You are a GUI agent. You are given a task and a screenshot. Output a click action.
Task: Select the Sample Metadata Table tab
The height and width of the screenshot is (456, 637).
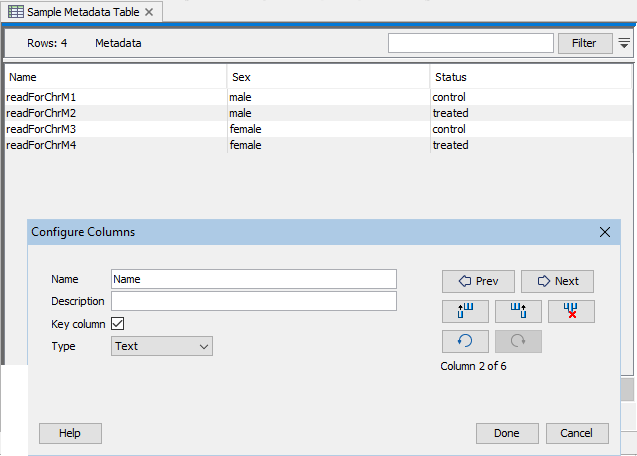click(83, 12)
